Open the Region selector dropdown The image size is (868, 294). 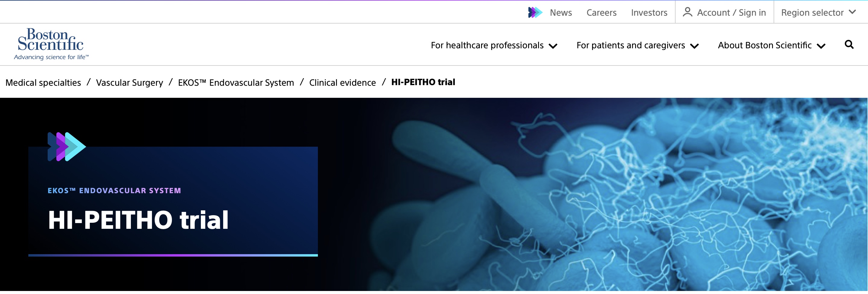coord(819,12)
